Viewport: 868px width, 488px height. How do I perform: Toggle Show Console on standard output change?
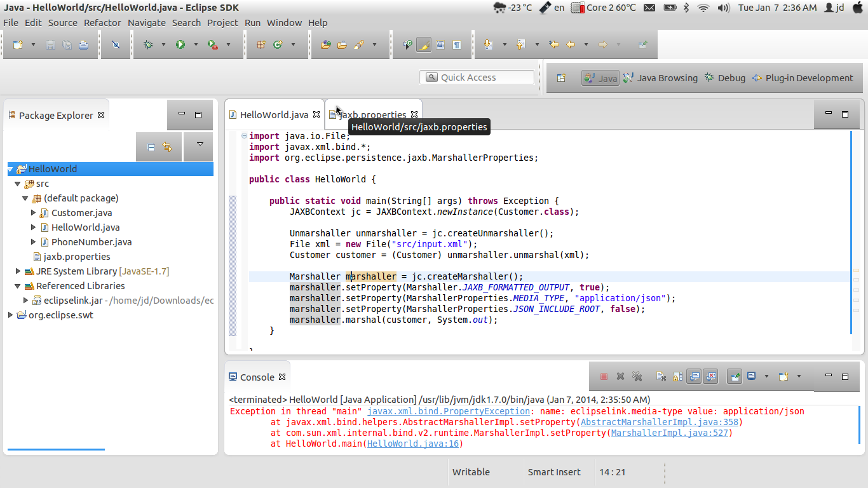coord(695,376)
